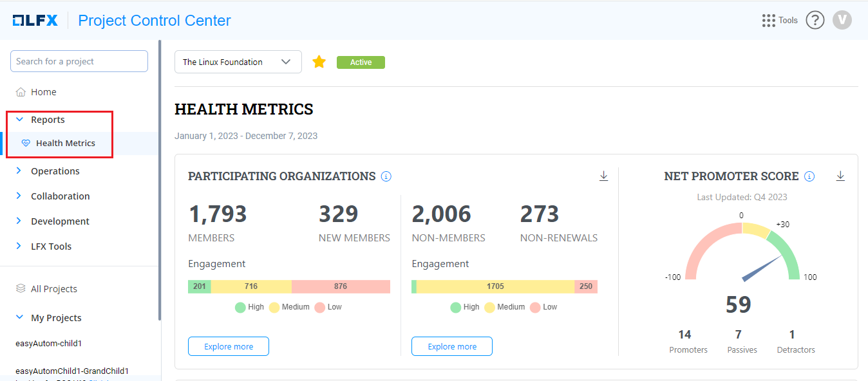Image resolution: width=868 pixels, height=381 pixels.
Task: Open the Tools grid icon
Action: [x=768, y=21]
